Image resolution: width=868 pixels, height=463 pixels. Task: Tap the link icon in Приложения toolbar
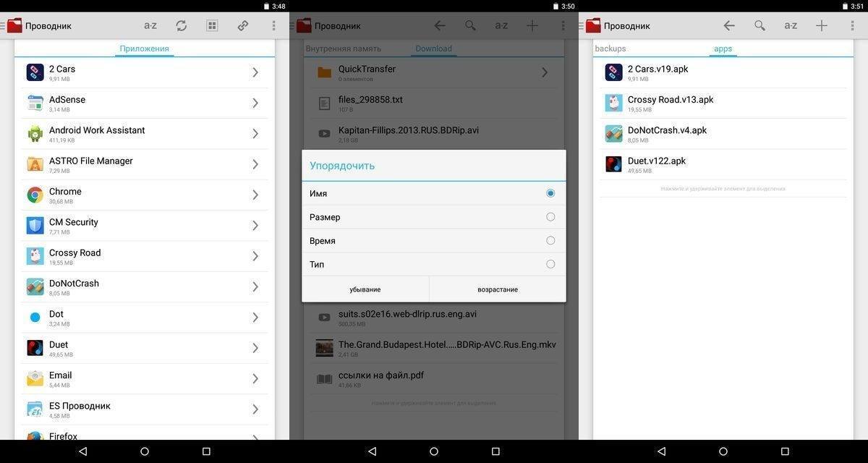(x=243, y=25)
